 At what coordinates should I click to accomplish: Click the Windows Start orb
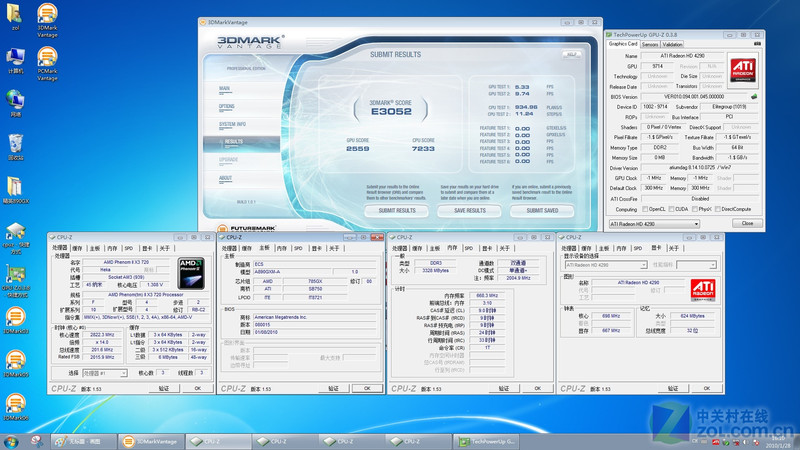coord(12,440)
